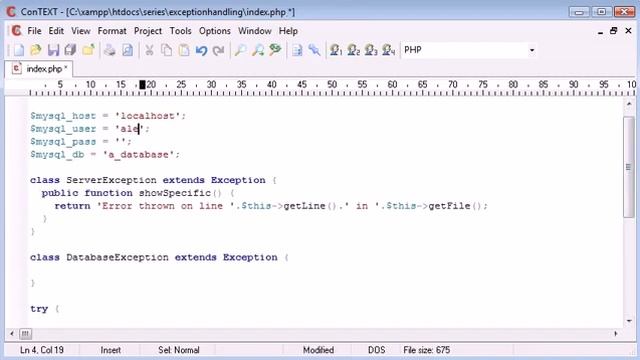Open the Edit menu
Screen dimensions: 640x360
pos(56,31)
